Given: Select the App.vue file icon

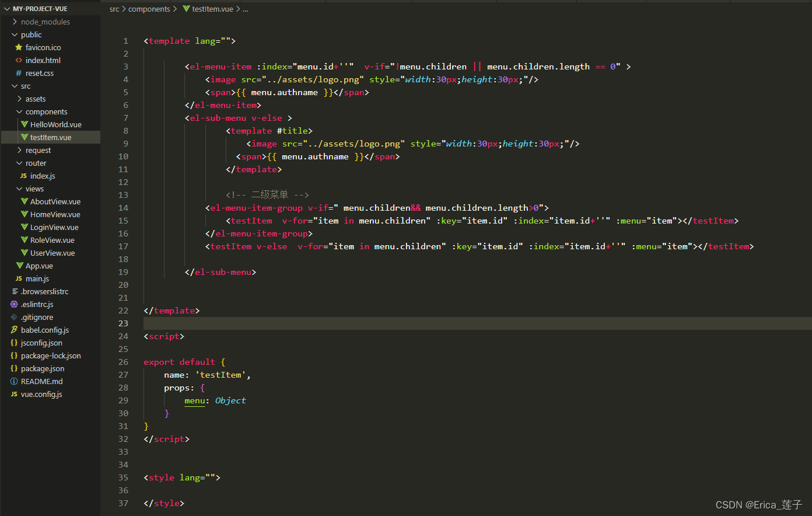Looking at the screenshot, I should tap(19, 266).
